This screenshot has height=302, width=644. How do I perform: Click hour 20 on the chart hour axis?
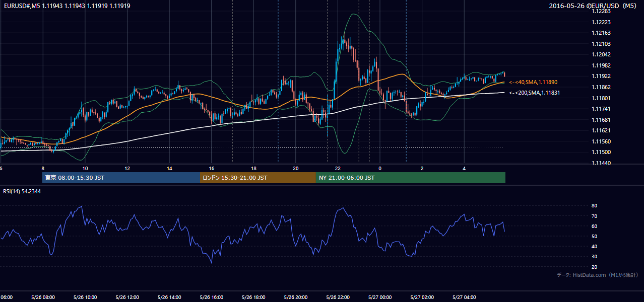point(296,168)
